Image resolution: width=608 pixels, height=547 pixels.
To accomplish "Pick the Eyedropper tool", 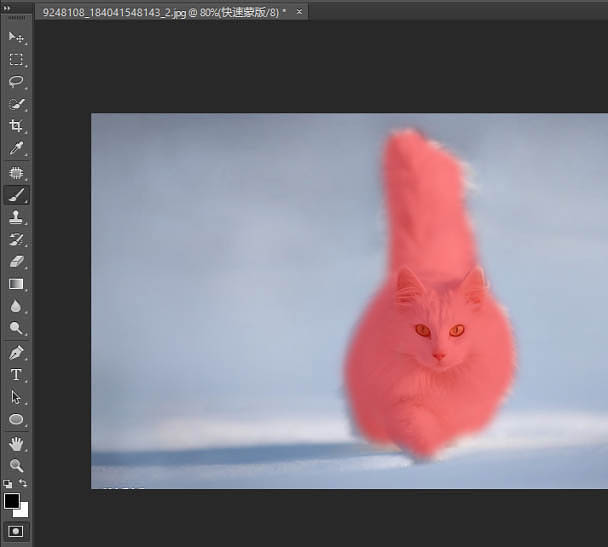I will tap(16, 149).
